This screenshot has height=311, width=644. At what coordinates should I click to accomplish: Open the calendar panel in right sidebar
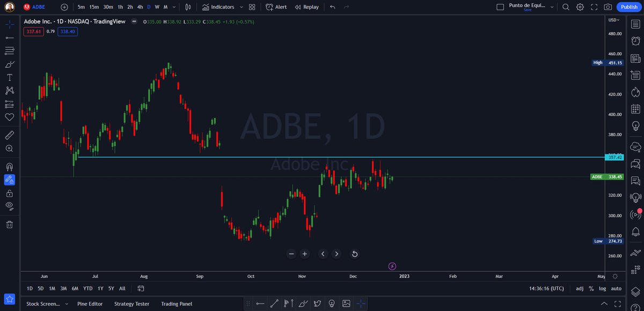(636, 109)
